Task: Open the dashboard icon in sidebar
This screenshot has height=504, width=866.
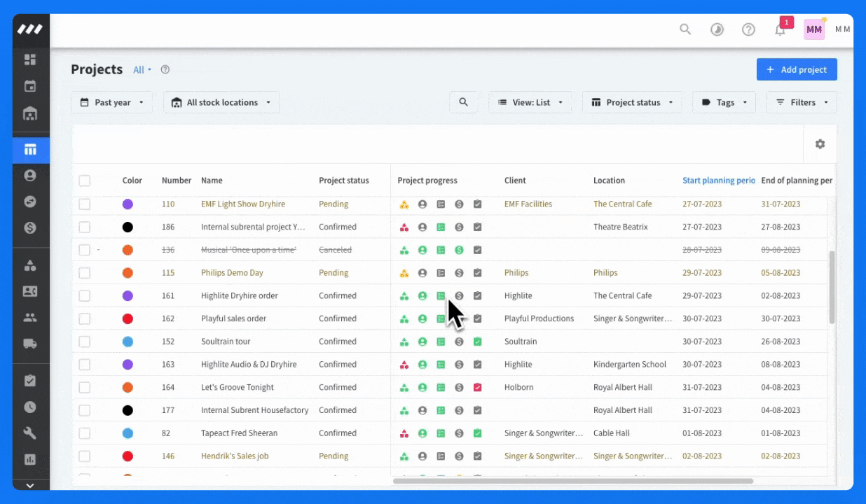Action: (x=30, y=59)
